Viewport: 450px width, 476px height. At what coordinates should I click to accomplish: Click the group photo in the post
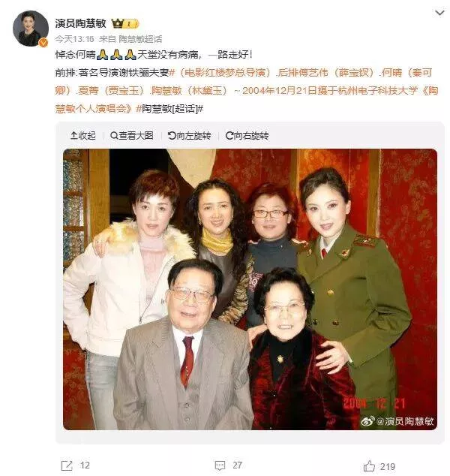coord(250,289)
